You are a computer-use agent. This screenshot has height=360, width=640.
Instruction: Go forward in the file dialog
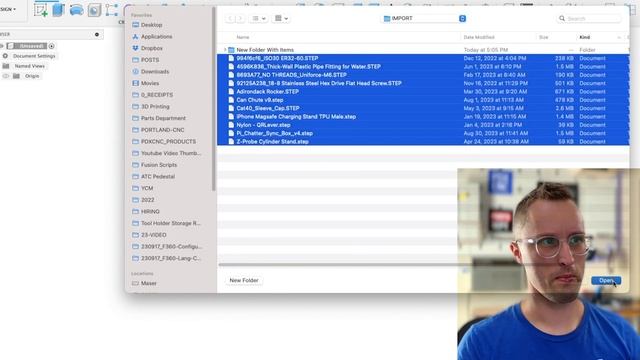(240, 18)
